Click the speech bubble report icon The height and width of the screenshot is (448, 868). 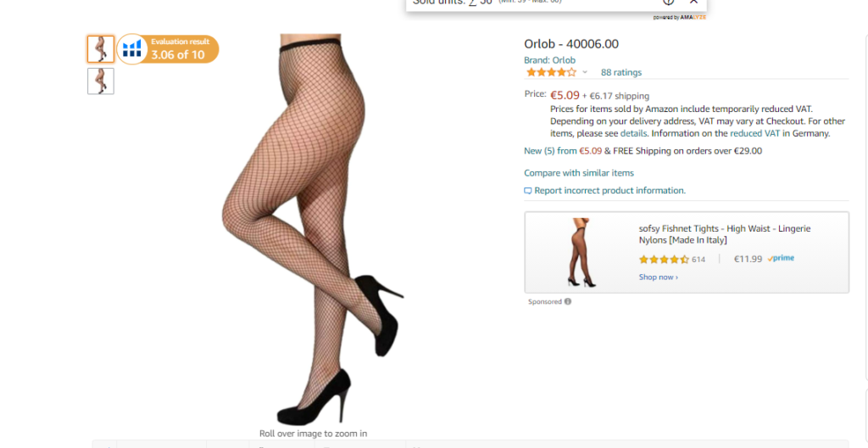click(x=528, y=191)
